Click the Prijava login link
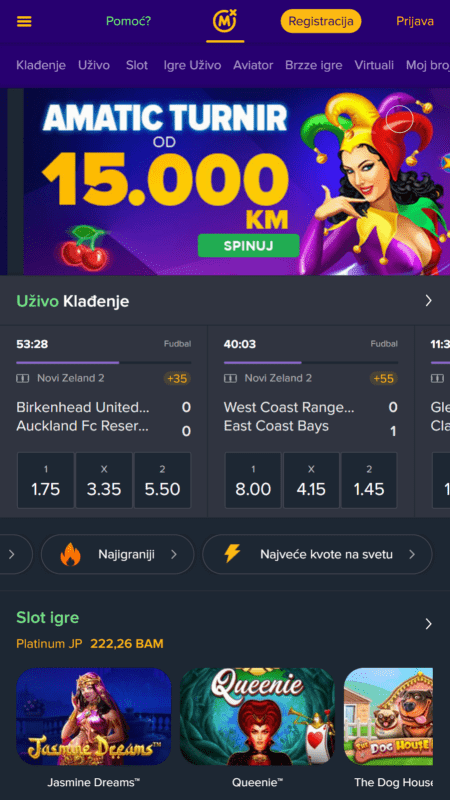This screenshot has width=450, height=800. pos(415,21)
